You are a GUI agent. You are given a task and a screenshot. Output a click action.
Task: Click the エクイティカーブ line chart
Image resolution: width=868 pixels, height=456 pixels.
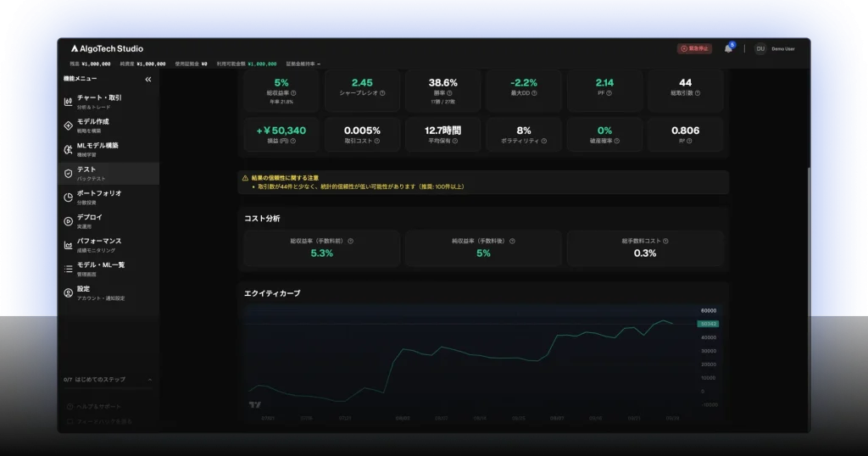[x=470, y=359]
